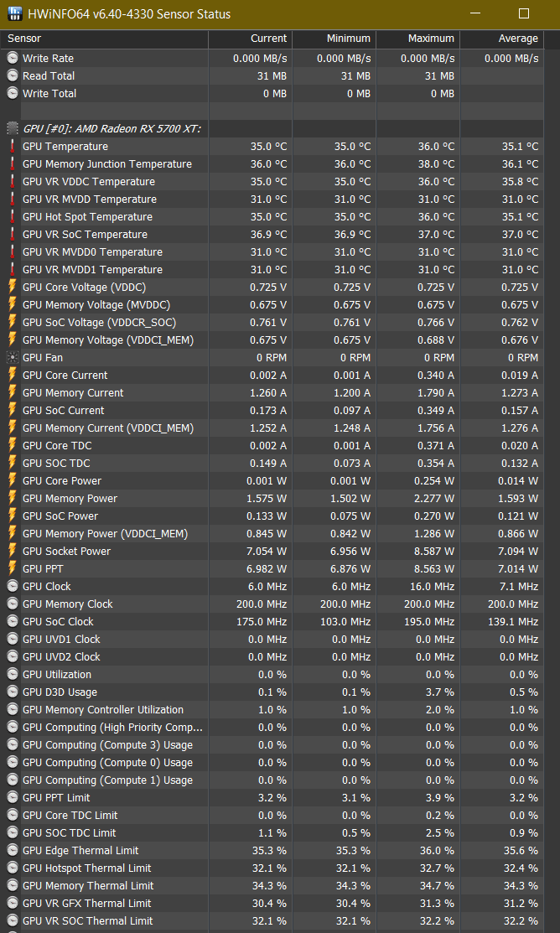The height and width of the screenshot is (933, 560).
Task: Select the GPU UVD2 Clock row
Action: click(x=272, y=657)
